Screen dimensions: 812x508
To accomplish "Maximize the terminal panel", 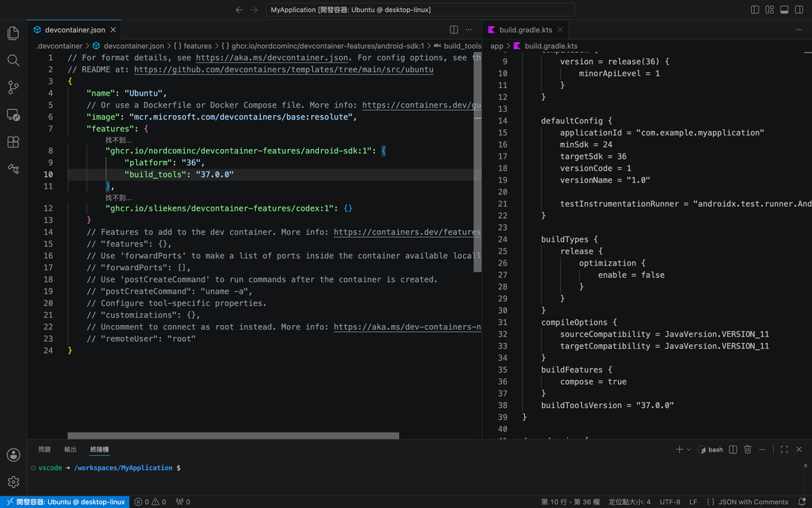I will tap(784, 449).
